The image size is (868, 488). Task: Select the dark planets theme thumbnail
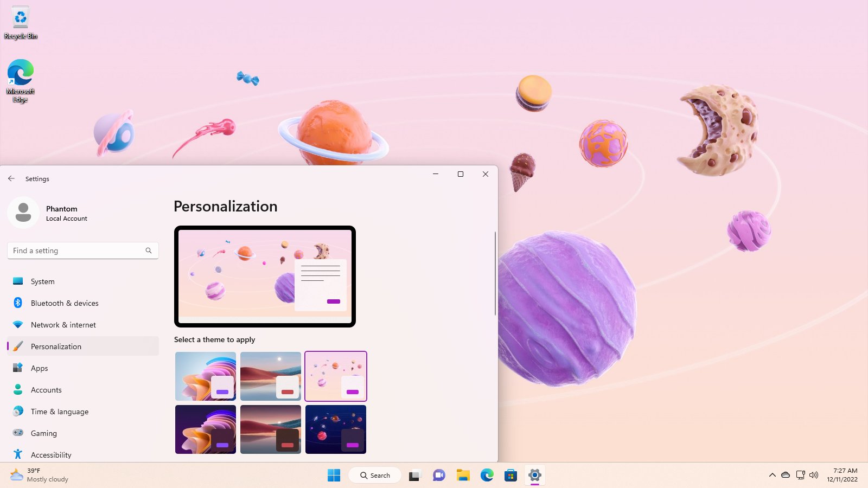click(x=336, y=429)
